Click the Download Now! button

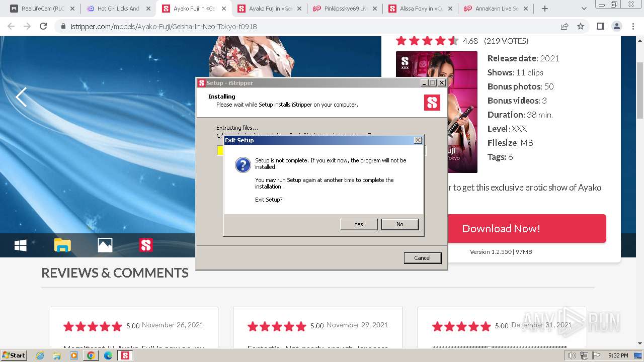501,228
